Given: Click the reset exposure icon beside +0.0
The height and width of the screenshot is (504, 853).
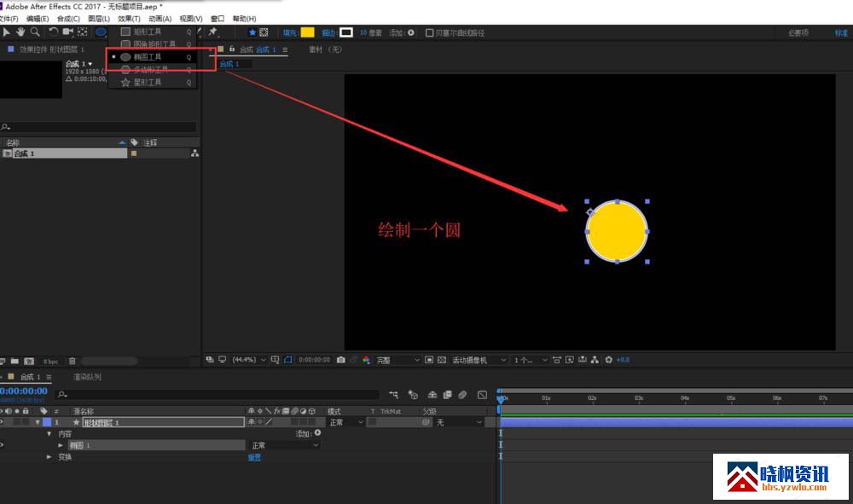Looking at the screenshot, I should point(609,360).
